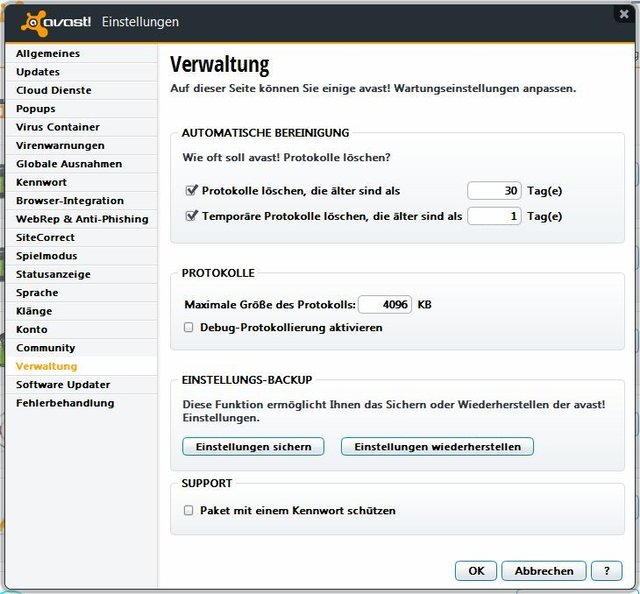This screenshot has height=594, width=640.
Task: Go to Kennwort settings
Action: tap(82, 182)
